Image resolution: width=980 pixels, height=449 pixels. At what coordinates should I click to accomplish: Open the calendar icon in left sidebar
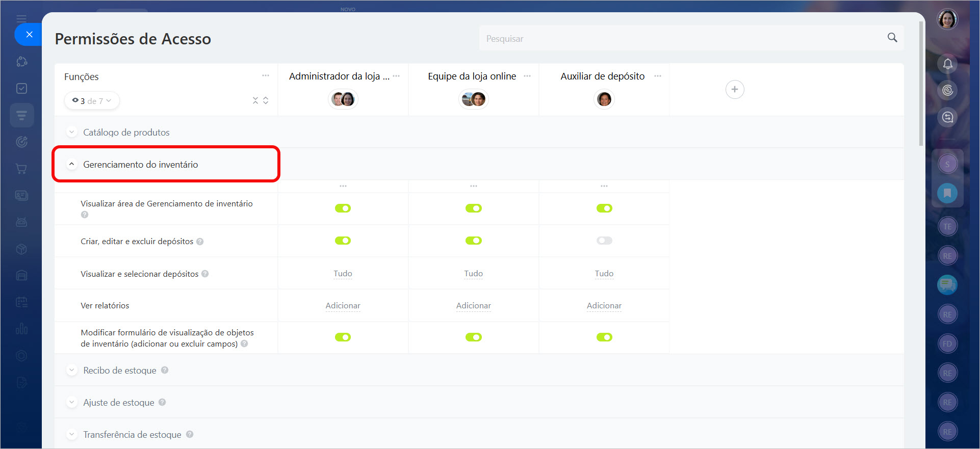pyautogui.click(x=21, y=302)
